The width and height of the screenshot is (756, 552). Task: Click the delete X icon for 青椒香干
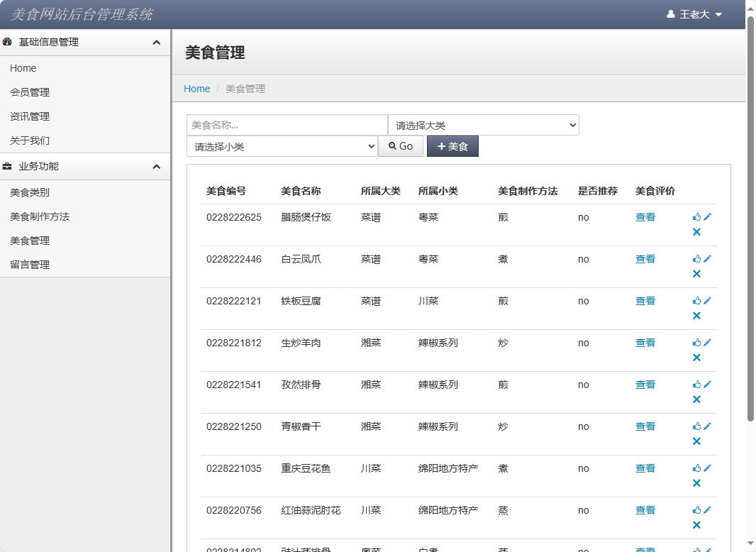(x=697, y=441)
